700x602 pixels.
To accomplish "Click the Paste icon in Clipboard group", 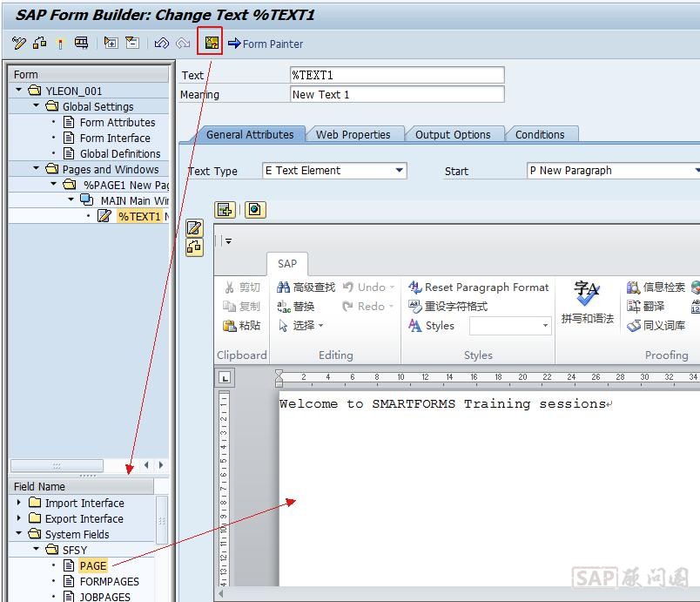I will click(x=241, y=325).
